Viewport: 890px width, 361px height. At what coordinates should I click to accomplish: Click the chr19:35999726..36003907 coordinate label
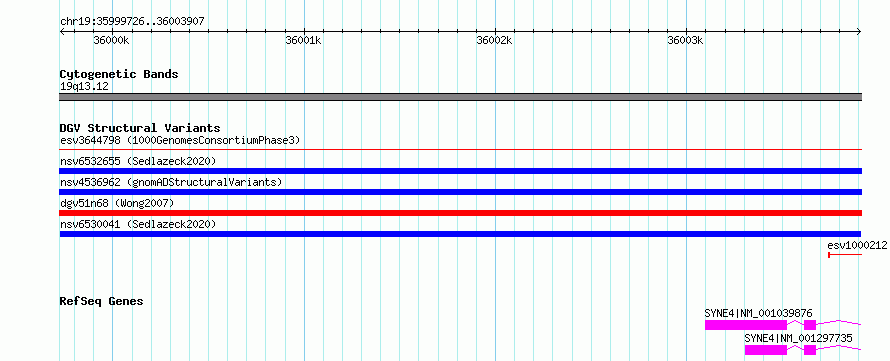(x=132, y=22)
